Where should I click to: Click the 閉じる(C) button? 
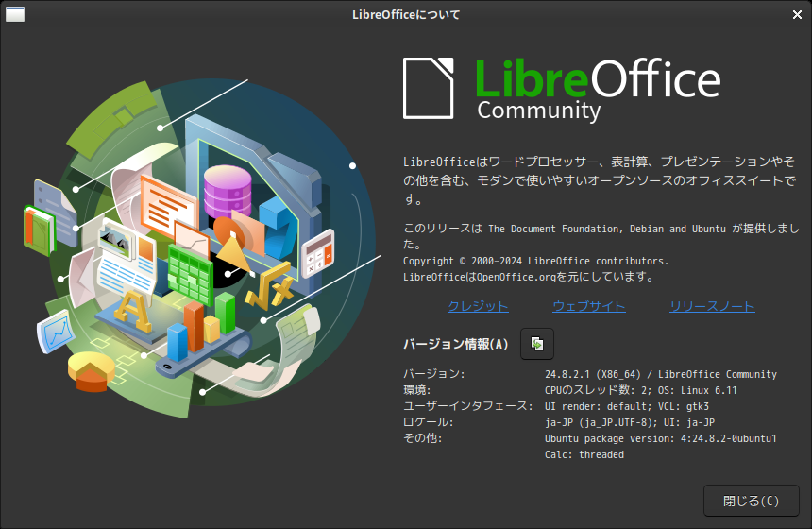[x=751, y=501]
